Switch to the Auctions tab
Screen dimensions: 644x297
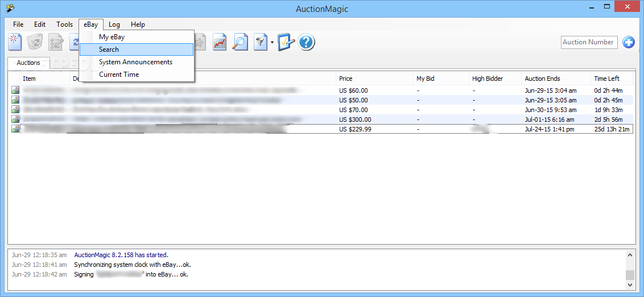tap(28, 63)
